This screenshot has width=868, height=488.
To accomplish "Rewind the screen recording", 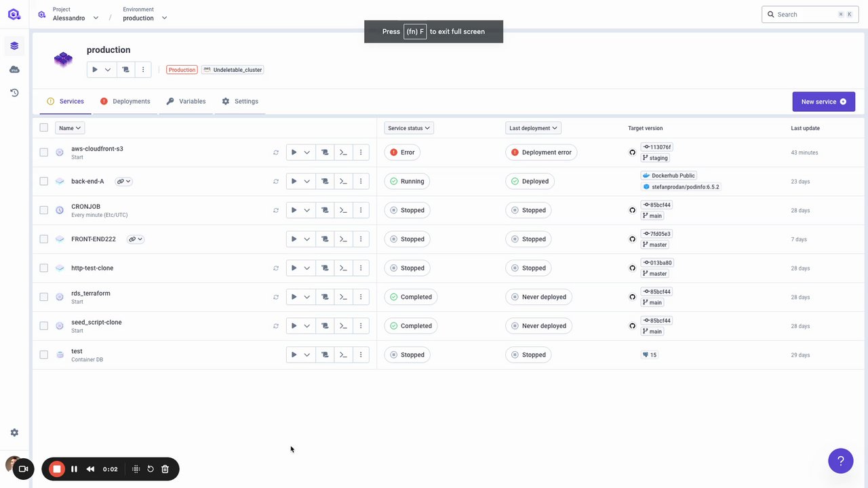I will (90, 469).
